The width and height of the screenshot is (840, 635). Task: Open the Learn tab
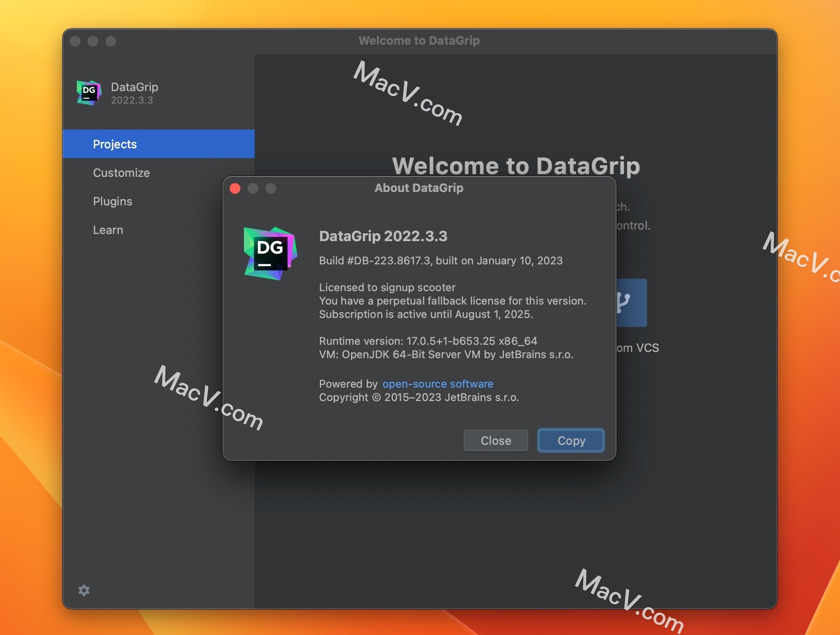tap(159, 230)
